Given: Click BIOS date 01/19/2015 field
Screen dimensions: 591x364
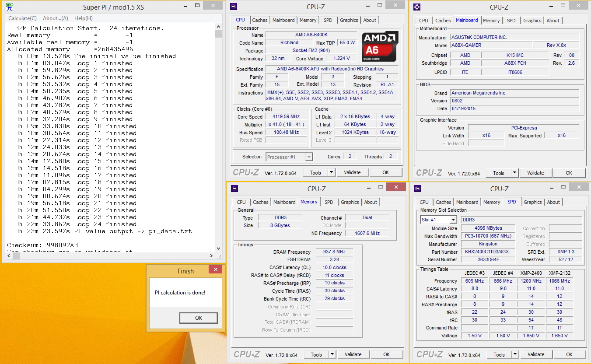Looking at the screenshot, I should click(x=514, y=108).
